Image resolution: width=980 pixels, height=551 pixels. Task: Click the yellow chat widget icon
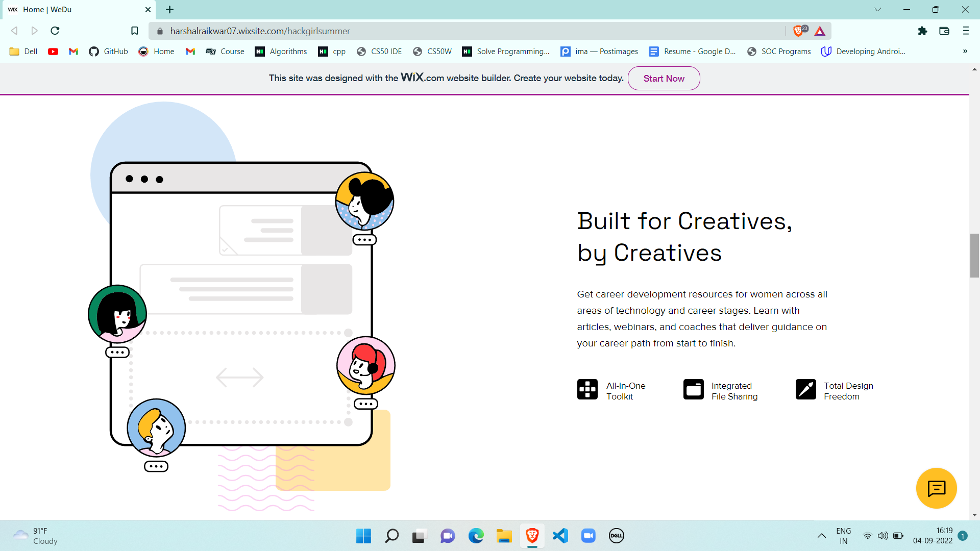[936, 488]
